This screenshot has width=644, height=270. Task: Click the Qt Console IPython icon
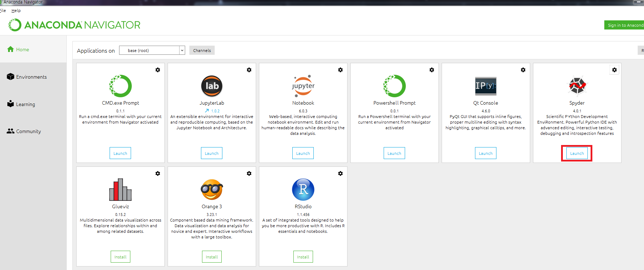click(x=486, y=86)
